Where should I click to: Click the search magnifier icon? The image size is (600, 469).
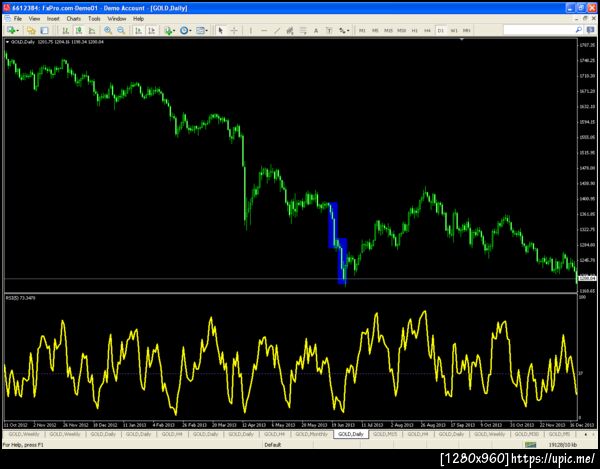[579, 30]
